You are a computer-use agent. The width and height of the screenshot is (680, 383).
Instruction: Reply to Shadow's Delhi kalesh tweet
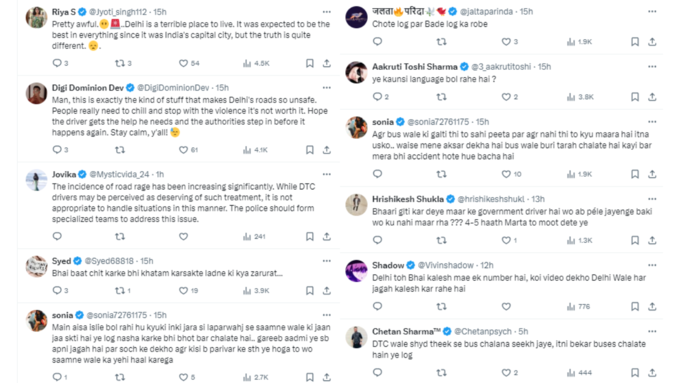[x=377, y=306]
